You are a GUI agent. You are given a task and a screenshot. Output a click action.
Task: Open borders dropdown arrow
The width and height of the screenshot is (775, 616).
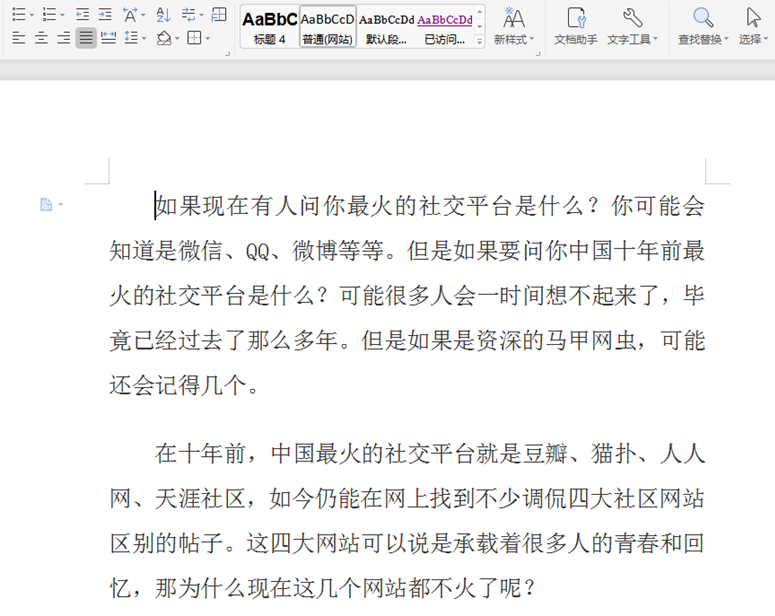click(x=208, y=38)
